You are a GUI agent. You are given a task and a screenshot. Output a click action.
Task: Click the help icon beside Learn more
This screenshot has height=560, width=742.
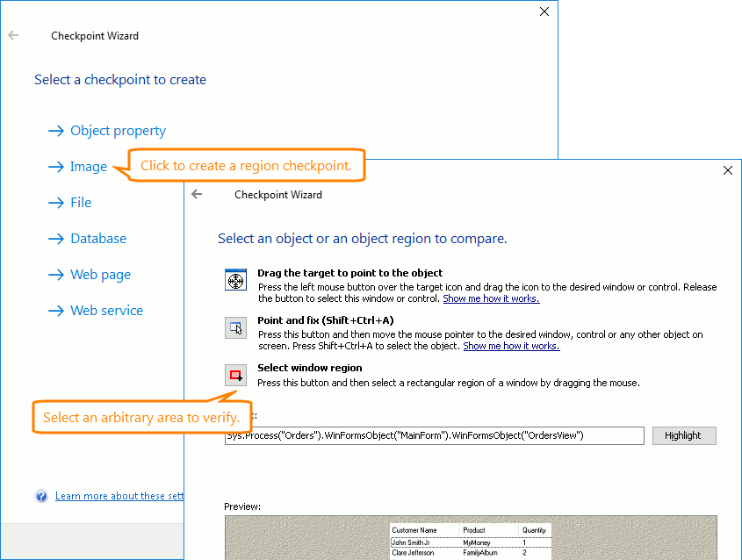[x=41, y=496]
